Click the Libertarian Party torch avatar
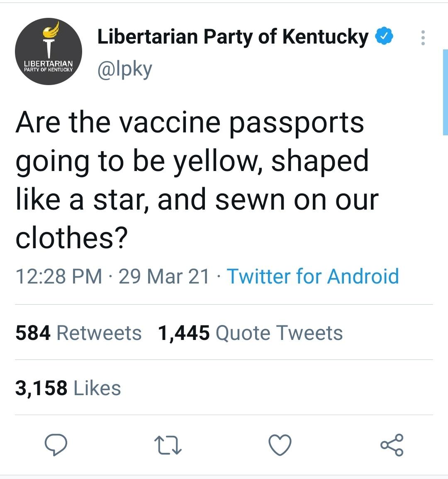This screenshot has height=479, width=448. click(49, 52)
